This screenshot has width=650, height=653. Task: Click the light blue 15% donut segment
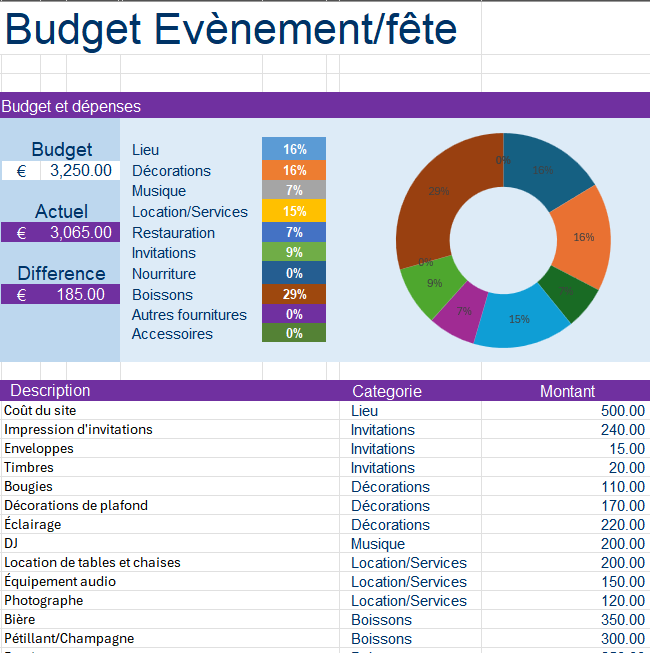click(520, 320)
